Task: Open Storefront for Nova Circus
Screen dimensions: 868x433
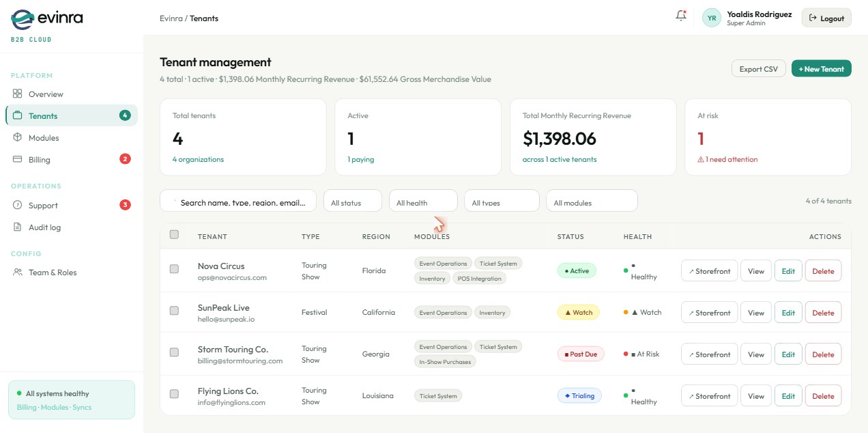Action: pos(709,271)
